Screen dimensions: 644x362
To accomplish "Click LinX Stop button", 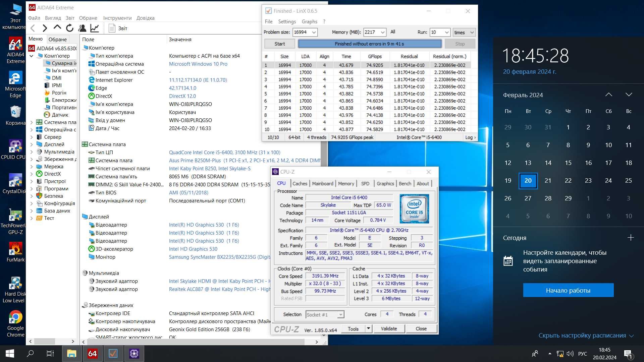I will tap(460, 44).
